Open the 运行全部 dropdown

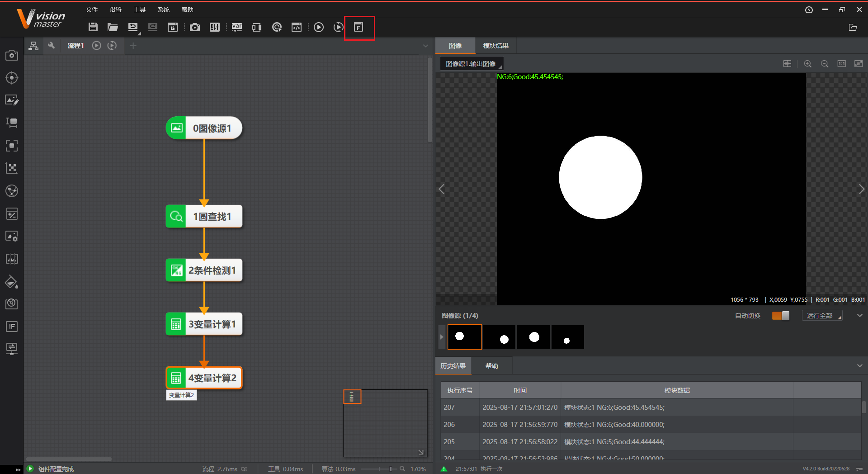[x=822, y=316]
